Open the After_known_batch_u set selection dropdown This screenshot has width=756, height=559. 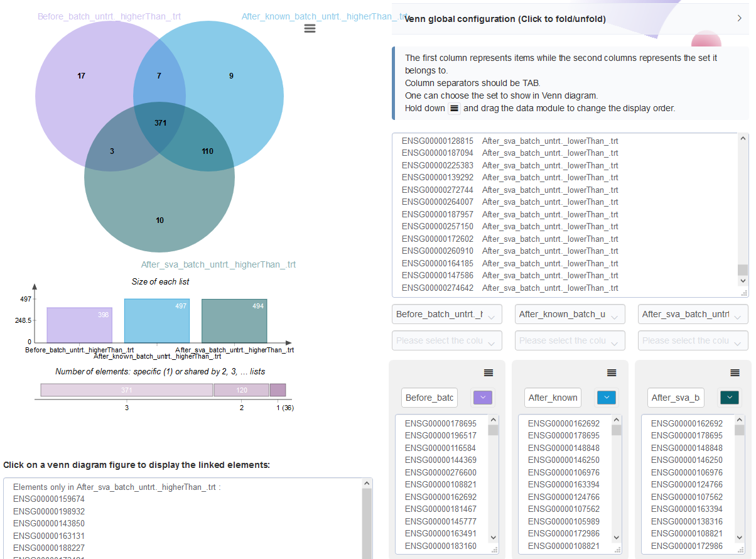tap(570, 314)
